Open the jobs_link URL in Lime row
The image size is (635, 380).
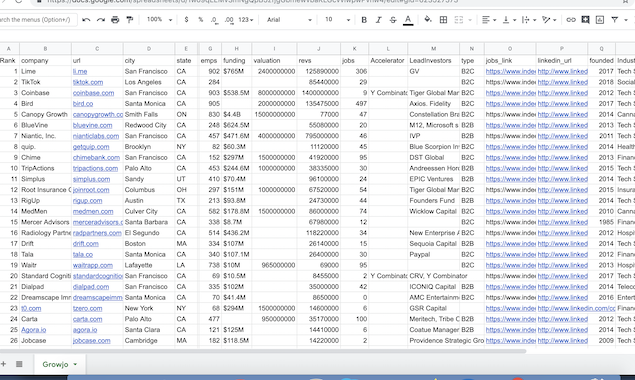pyautogui.click(x=510, y=71)
